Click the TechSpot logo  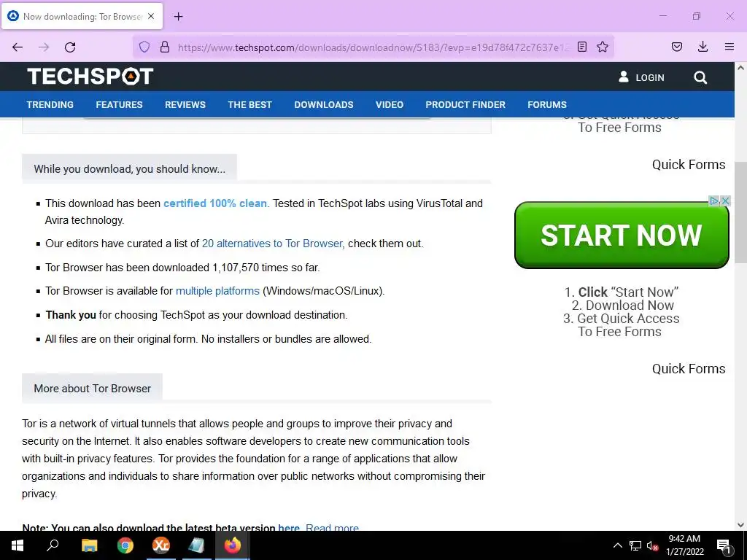coord(90,77)
